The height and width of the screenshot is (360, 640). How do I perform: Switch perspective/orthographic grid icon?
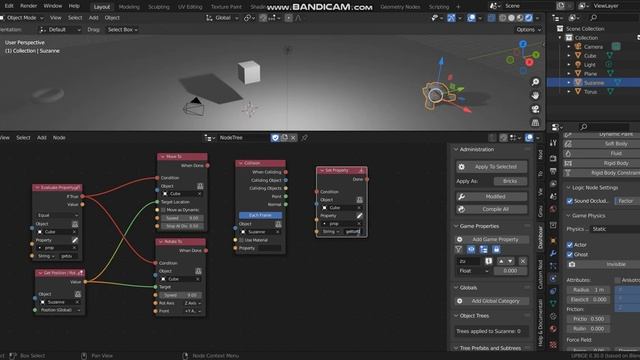pos(535,122)
